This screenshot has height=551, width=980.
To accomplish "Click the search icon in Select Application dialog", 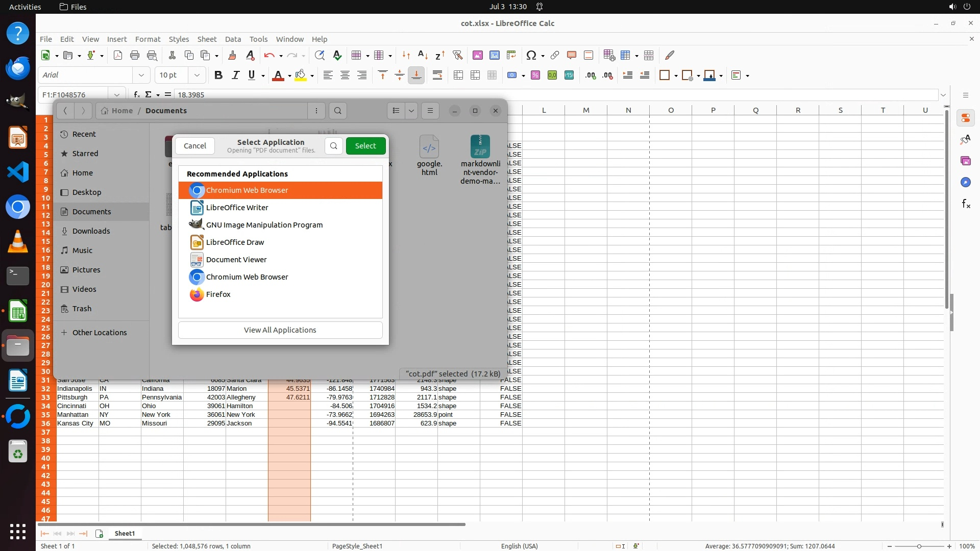I will (x=333, y=146).
